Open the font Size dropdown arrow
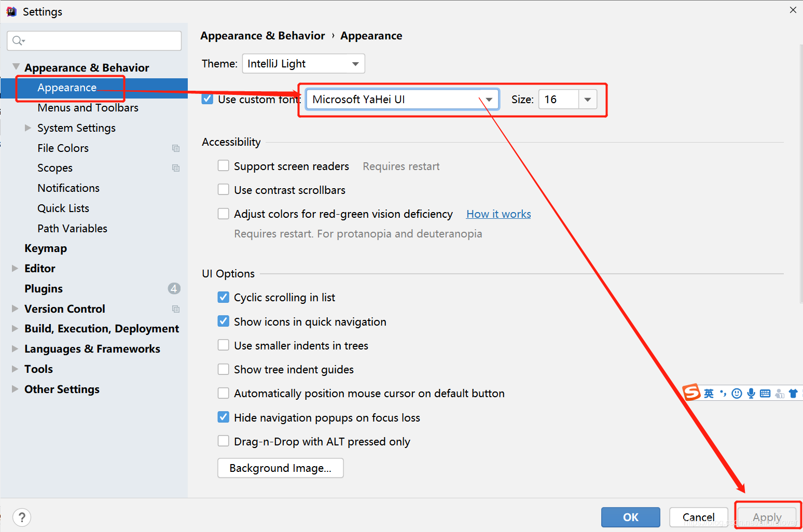Viewport: 803px width, 532px height. [587, 100]
